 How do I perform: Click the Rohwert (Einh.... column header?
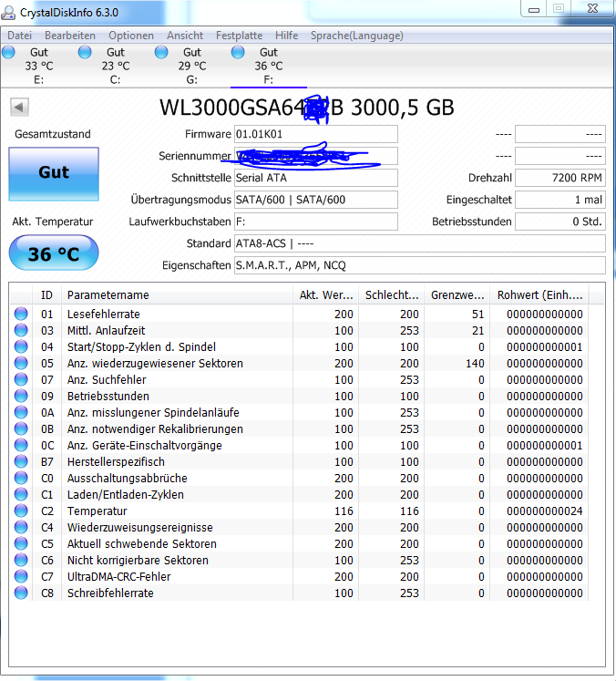pyautogui.click(x=539, y=294)
